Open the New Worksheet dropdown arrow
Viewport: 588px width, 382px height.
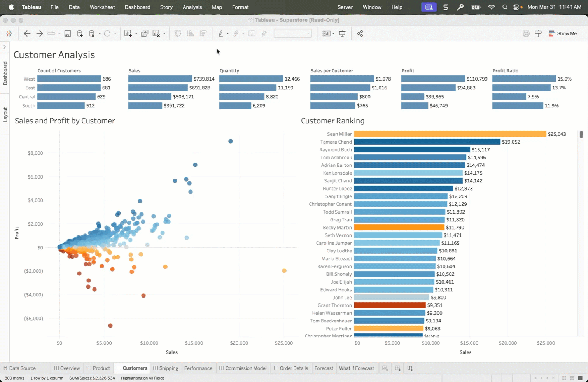pos(136,34)
